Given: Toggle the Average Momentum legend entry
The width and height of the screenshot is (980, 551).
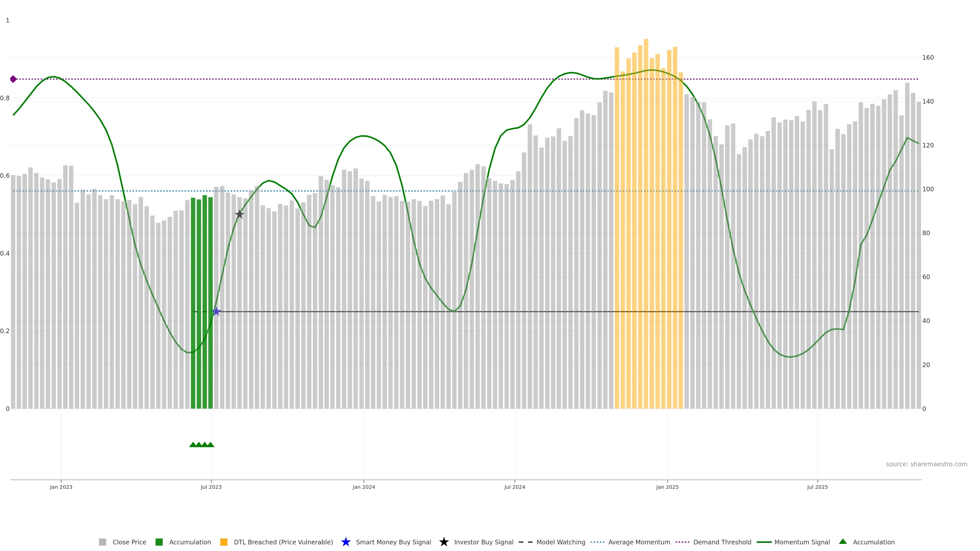Looking at the screenshot, I should tap(639, 542).
